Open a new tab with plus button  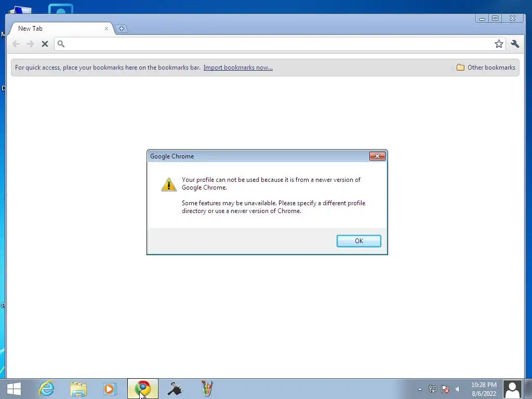122,29
